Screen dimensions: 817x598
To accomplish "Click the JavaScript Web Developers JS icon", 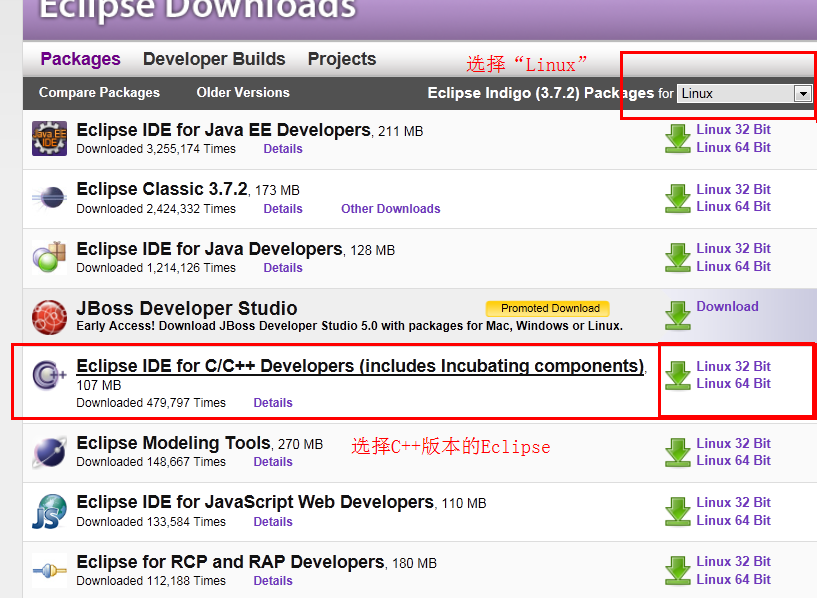I will pos(49,511).
